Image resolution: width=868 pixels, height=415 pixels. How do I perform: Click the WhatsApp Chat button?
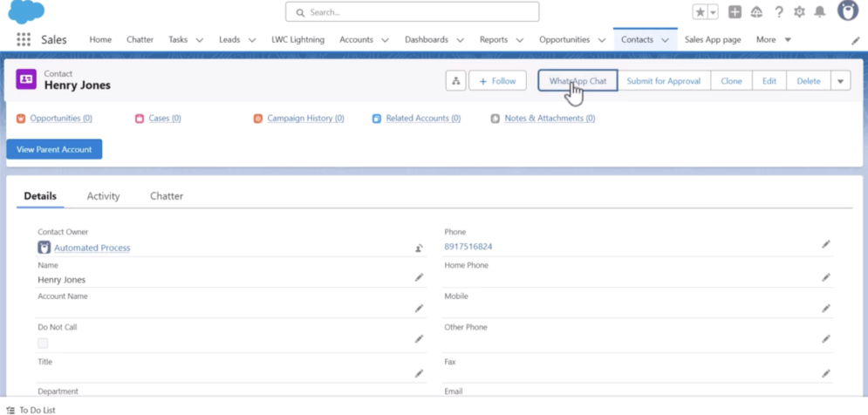(x=578, y=81)
